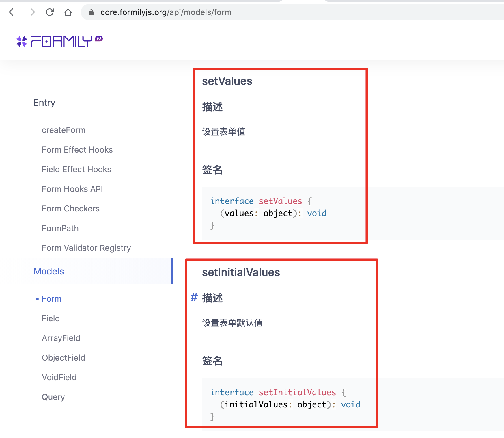
Task: Open the Form Checkers documentation
Action: 71,208
